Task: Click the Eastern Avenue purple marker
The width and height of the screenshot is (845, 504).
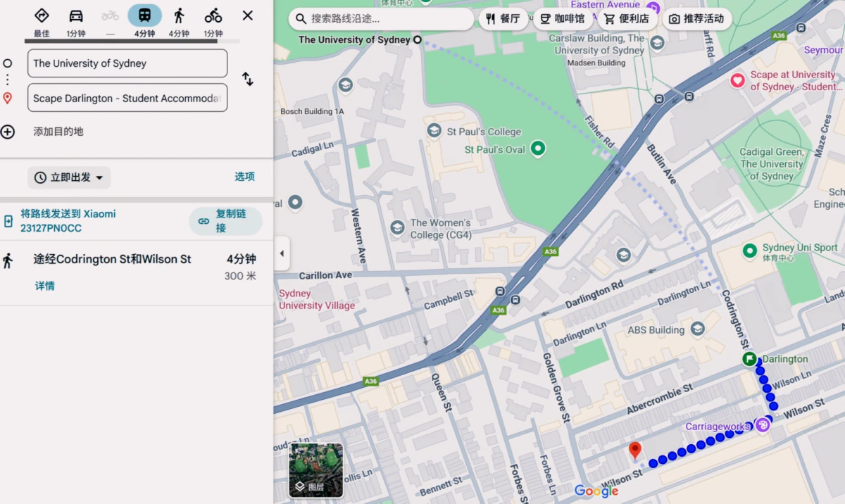Action: (653, 9)
